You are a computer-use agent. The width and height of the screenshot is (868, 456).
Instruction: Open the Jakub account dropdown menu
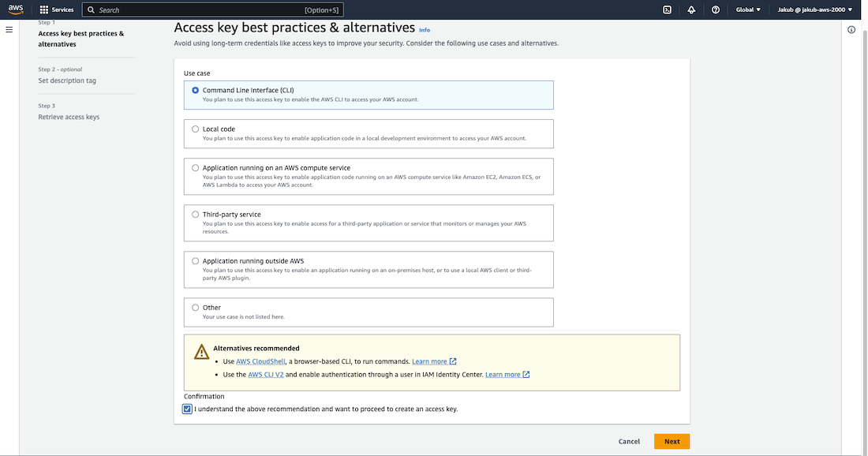point(813,9)
